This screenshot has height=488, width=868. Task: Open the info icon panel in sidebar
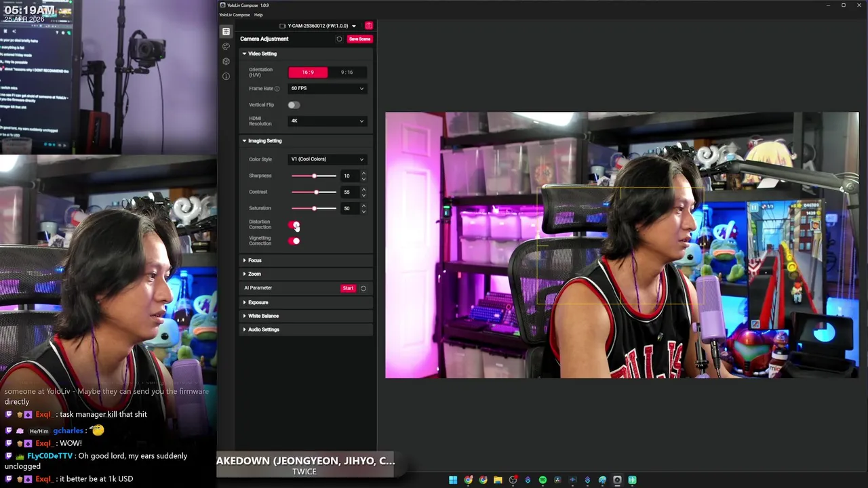[226, 76]
